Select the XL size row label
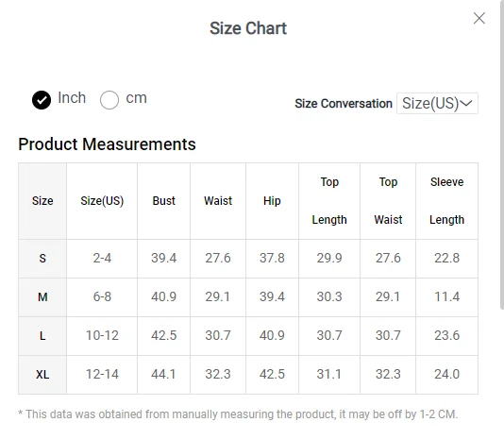504x439 pixels. [x=42, y=375]
